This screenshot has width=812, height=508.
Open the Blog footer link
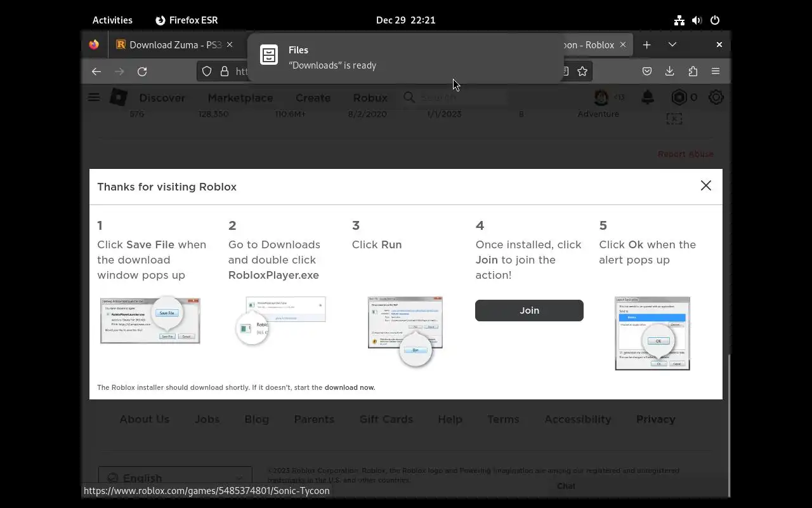pyautogui.click(x=257, y=419)
